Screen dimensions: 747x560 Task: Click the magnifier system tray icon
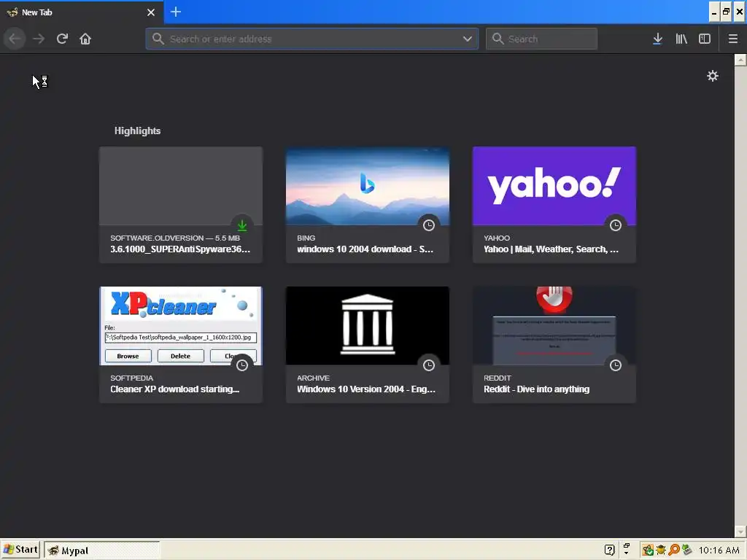tap(673, 550)
